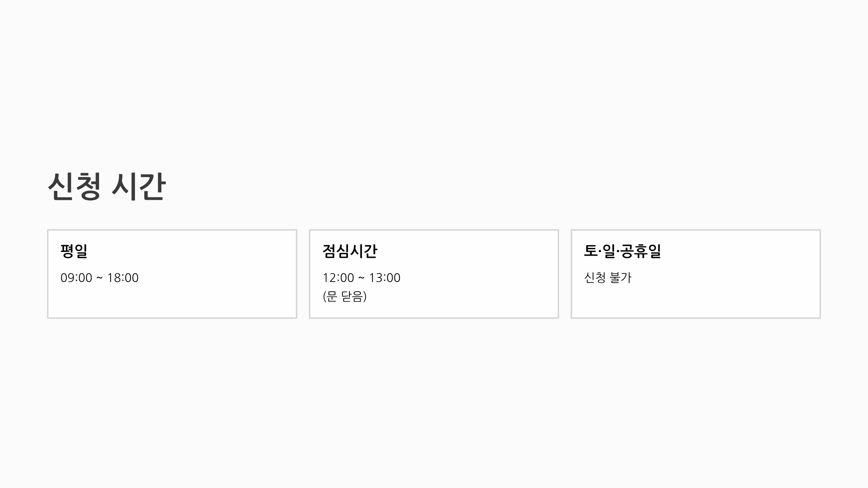Click the 토 character in third heading
Screen dimensions: 868x488
click(x=591, y=251)
